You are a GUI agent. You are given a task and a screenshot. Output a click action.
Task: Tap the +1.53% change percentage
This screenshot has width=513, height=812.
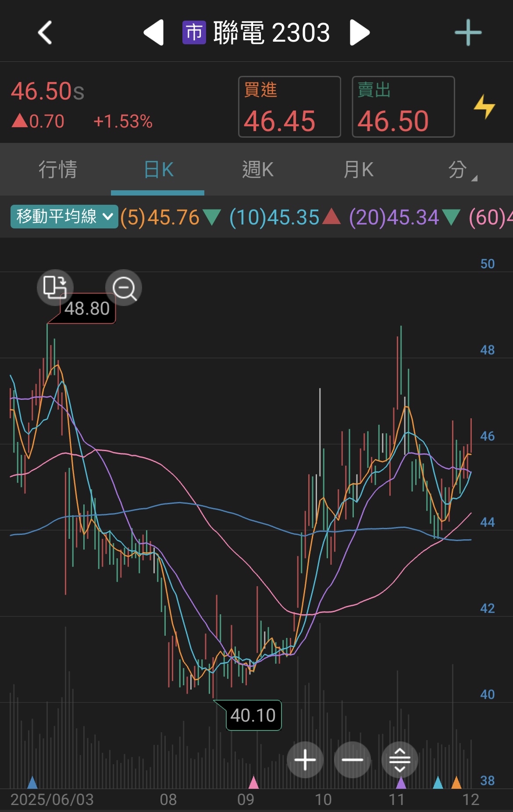pos(123,121)
